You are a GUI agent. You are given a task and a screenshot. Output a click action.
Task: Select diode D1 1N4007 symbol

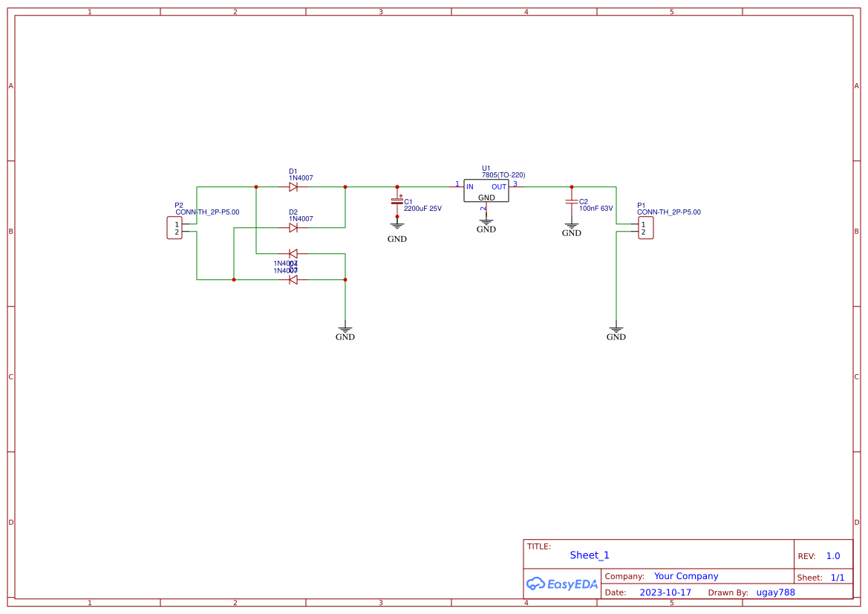tap(293, 187)
